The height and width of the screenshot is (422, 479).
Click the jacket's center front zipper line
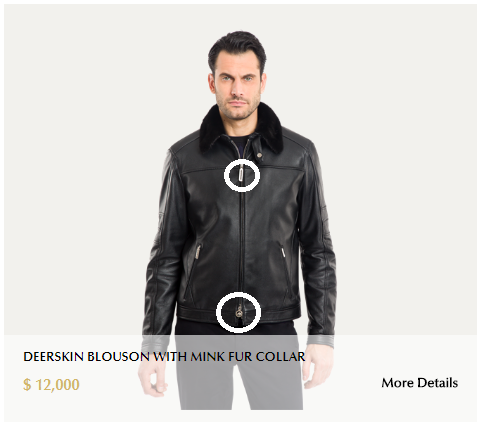point(242,240)
